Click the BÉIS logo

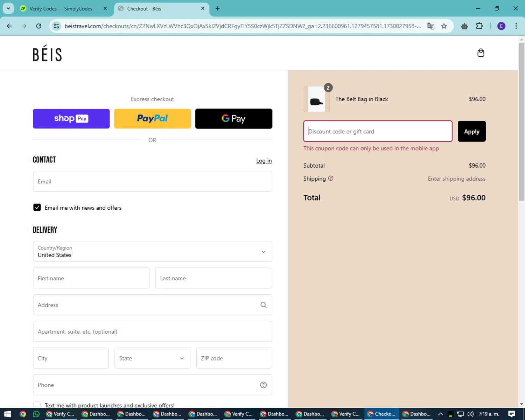(47, 53)
